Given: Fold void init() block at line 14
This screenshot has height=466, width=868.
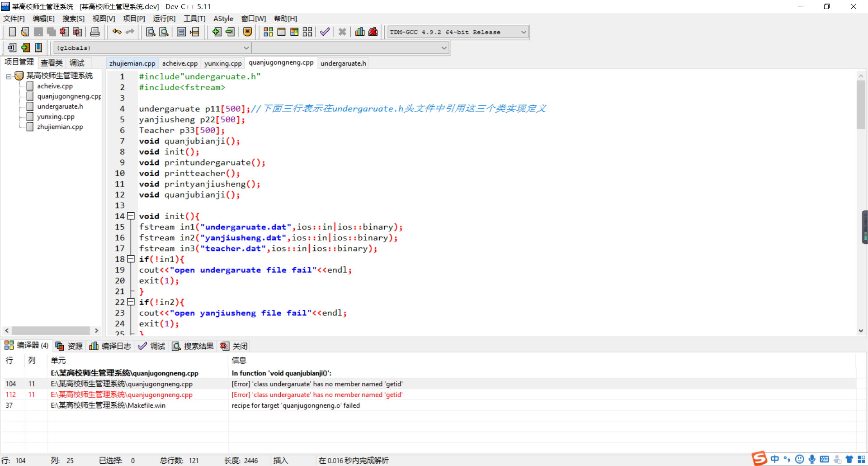Looking at the screenshot, I should pos(131,216).
